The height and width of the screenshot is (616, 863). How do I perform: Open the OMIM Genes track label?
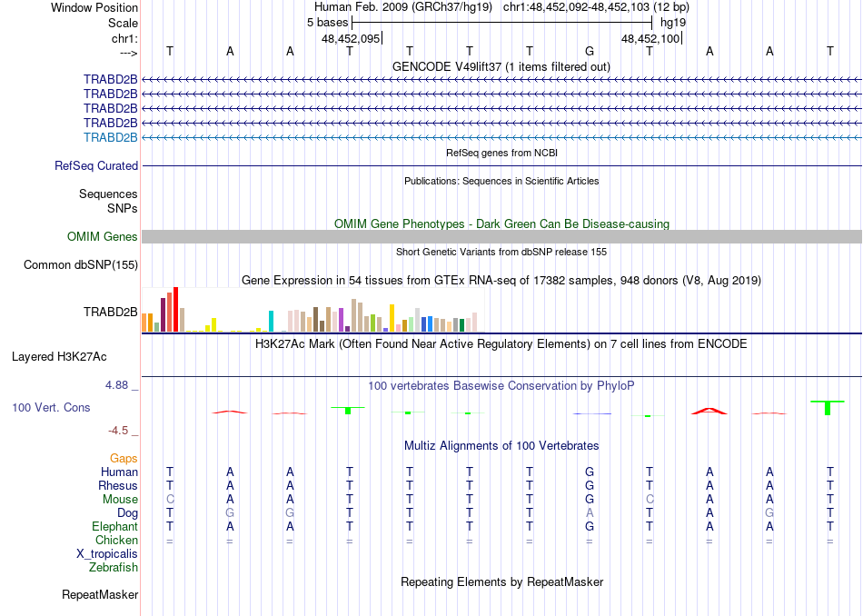[102, 237]
